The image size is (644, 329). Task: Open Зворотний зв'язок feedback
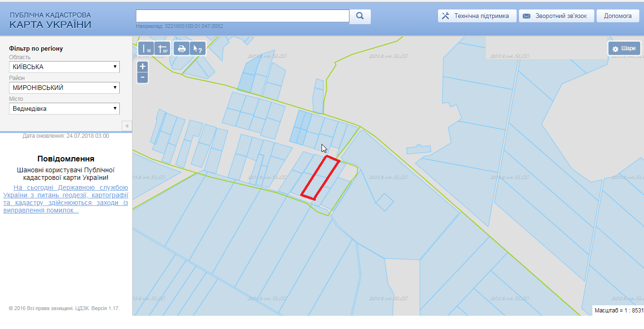pos(556,16)
